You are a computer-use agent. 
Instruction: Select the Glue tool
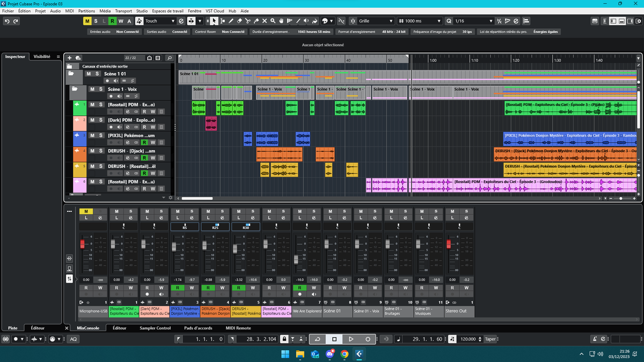point(256,21)
